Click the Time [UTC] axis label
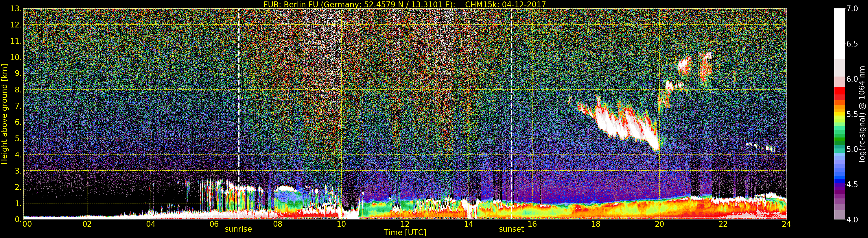Image resolution: width=868 pixels, height=238 pixels. point(405,233)
